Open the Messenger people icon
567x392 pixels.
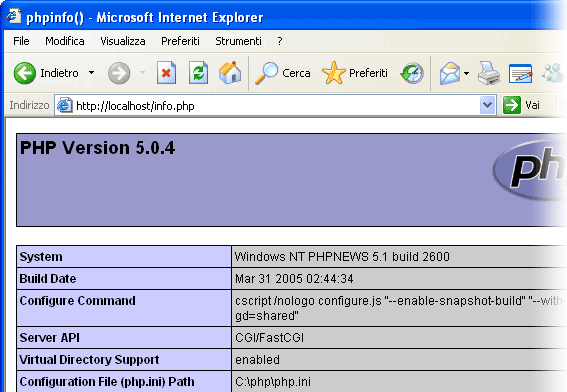pos(552,73)
